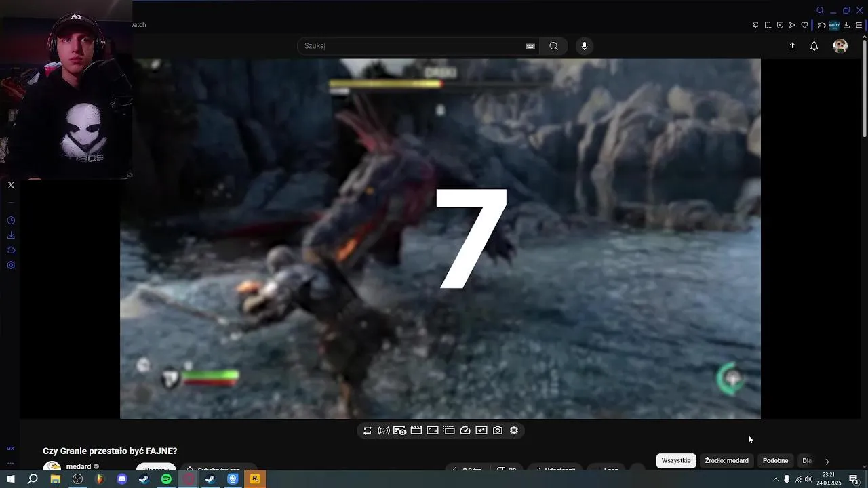Click the magnifier search submit button
Screen dimensions: 868x488
pyautogui.click(x=554, y=46)
